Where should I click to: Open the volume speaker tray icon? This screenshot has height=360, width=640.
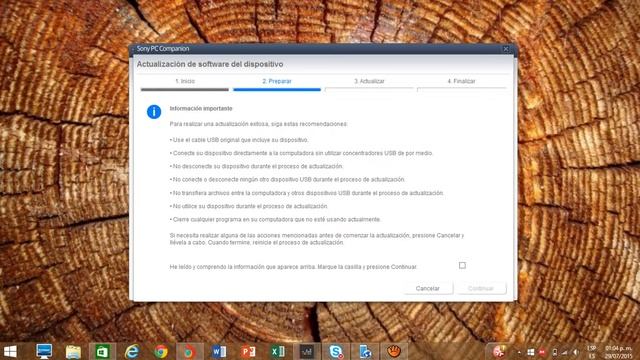click(576, 352)
